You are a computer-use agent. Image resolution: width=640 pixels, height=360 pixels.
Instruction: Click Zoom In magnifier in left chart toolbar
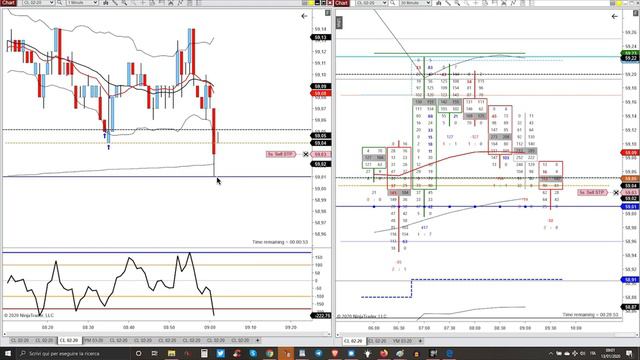tap(124, 3)
